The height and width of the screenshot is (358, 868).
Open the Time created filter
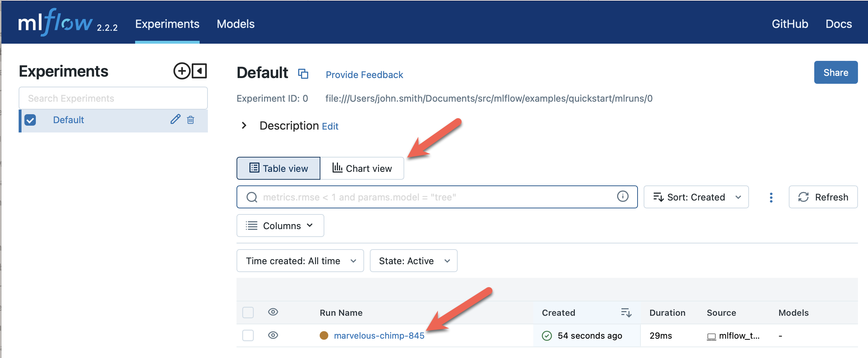pos(300,261)
